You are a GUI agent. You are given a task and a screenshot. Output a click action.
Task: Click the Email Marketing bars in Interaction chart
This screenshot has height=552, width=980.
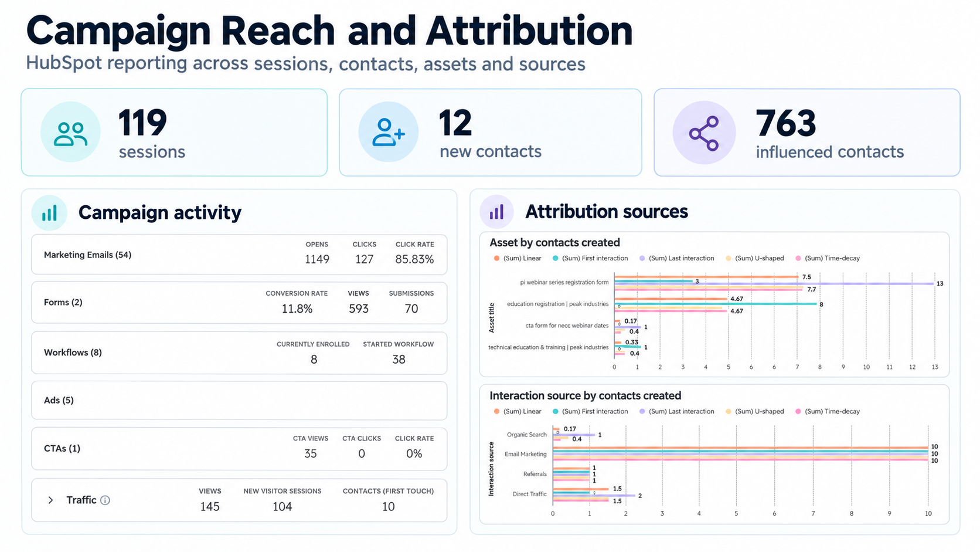[x=741, y=453]
